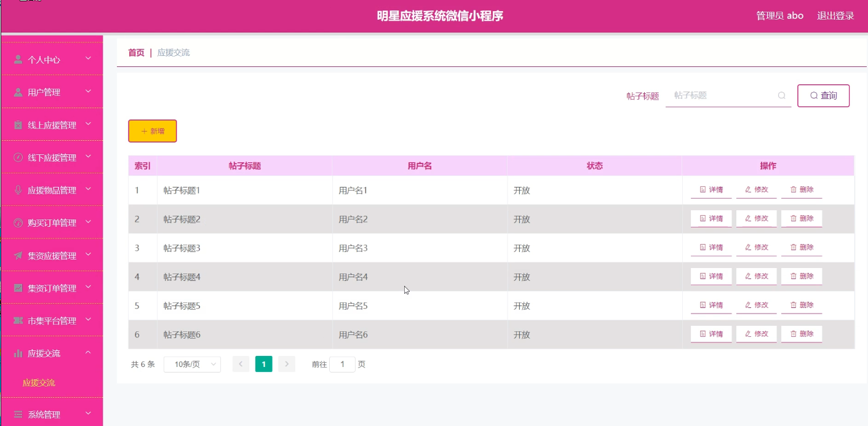Image resolution: width=868 pixels, height=426 pixels.
Task: Click 管理员 abo account label
Action: pyautogui.click(x=779, y=15)
